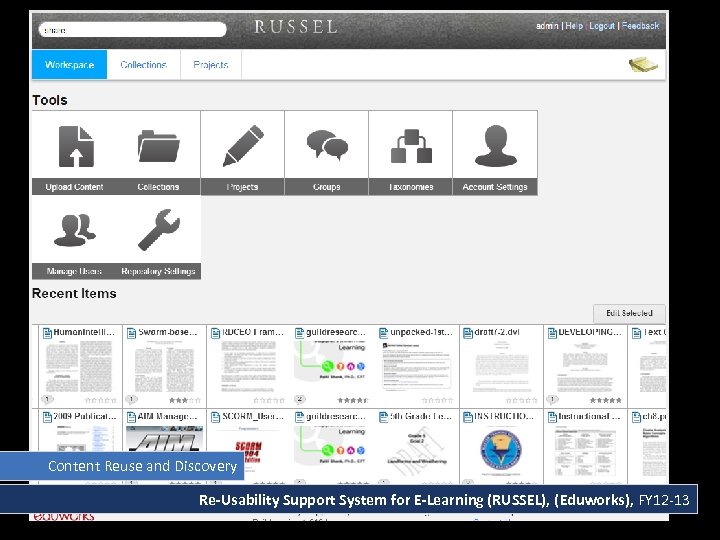Screen dimensions: 720x540
Task: Open the Upload Content tool tile
Action: tap(74, 153)
